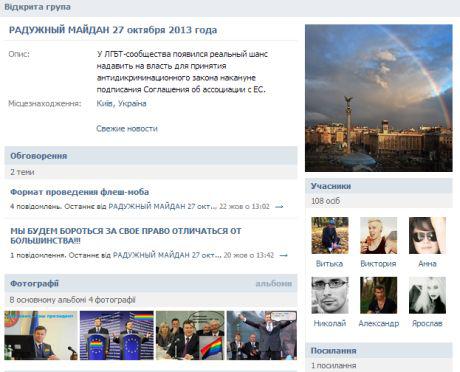Open the Учасники section header
Screen dimensions: 460x372
point(331,186)
